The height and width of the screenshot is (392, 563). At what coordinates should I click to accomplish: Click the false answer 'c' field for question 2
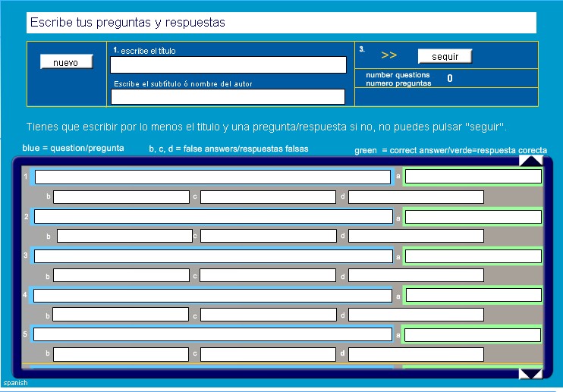[x=269, y=236]
